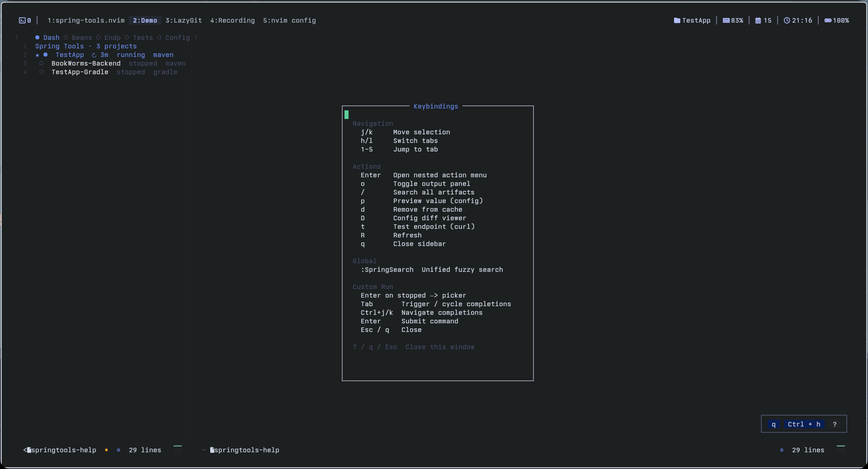The width and height of the screenshot is (868, 469).
Task: Click 'Toggle output panel' entry
Action: point(432,184)
